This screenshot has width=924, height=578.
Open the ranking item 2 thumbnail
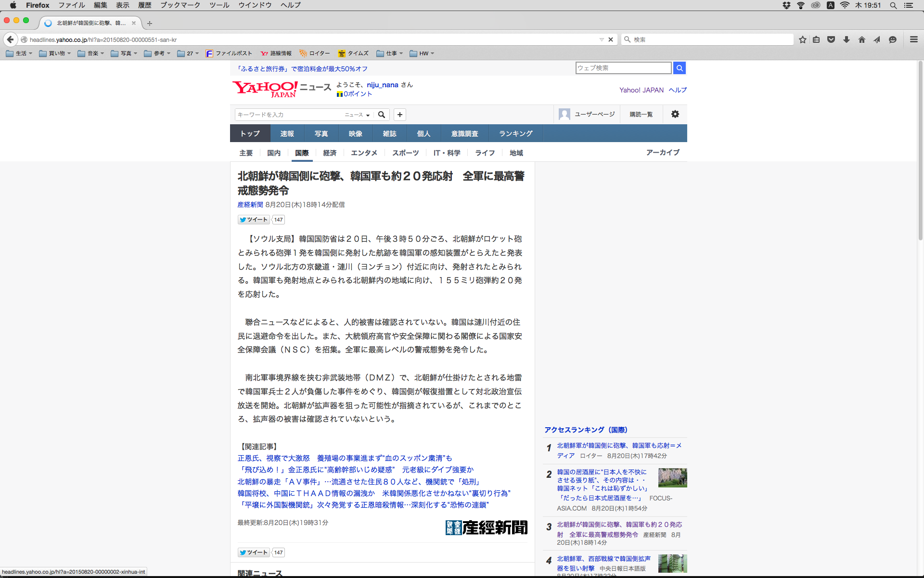pos(672,478)
